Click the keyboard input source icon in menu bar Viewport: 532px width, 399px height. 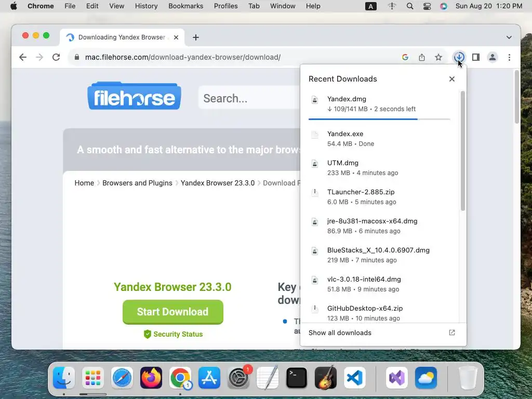pos(370,6)
